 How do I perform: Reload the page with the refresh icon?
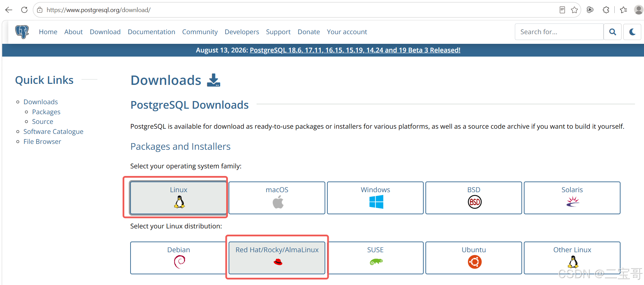24,10
